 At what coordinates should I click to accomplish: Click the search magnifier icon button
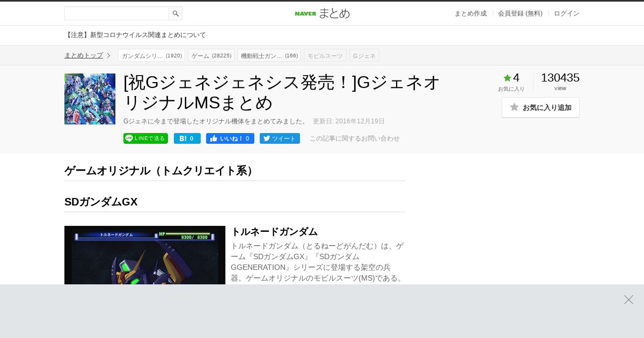(175, 13)
